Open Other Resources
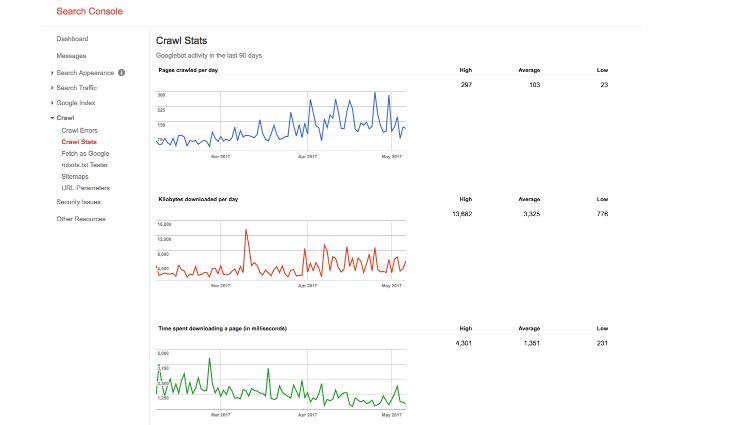This screenshot has width=736, height=425. pos(81,219)
